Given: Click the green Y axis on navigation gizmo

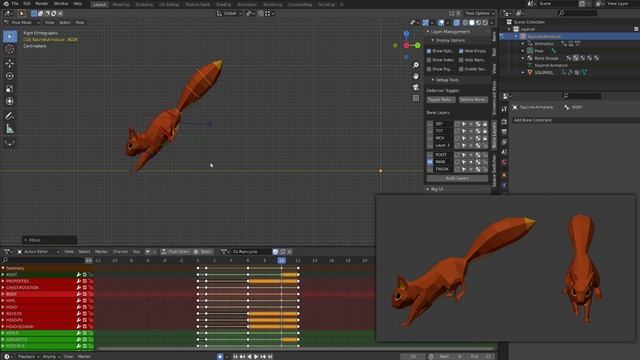Looking at the screenshot, I should pos(418,45).
